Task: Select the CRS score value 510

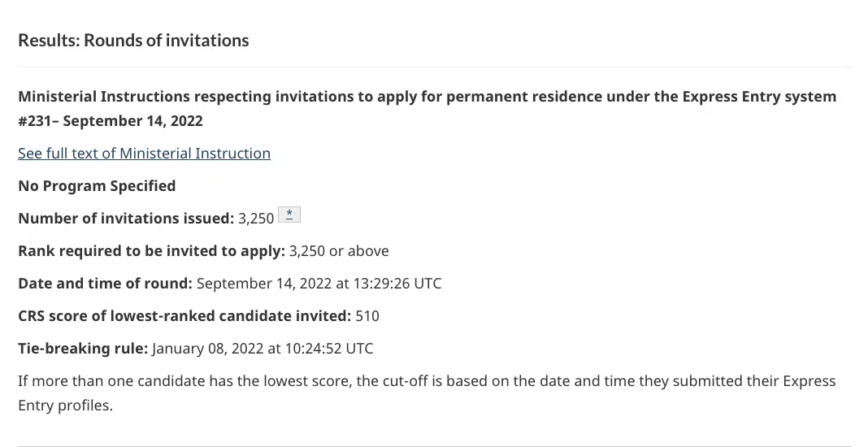Action: coord(367,316)
